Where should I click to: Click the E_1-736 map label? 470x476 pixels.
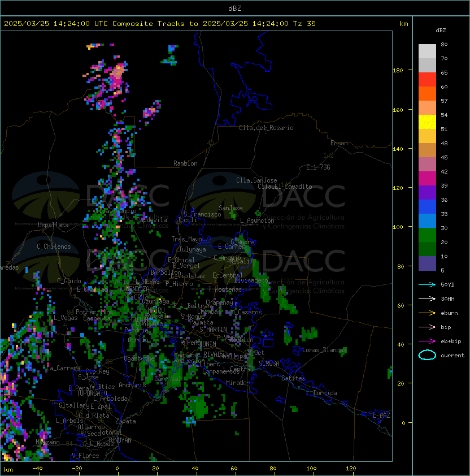tap(318, 167)
